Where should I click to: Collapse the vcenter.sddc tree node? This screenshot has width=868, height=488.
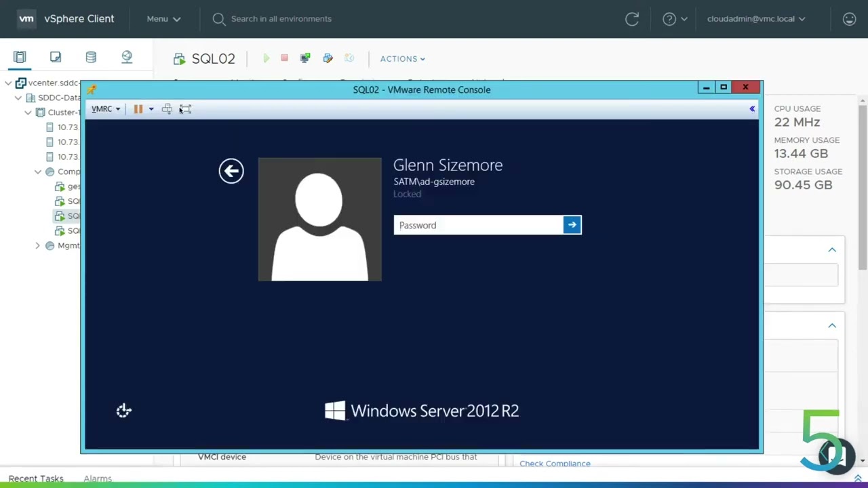(x=8, y=83)
